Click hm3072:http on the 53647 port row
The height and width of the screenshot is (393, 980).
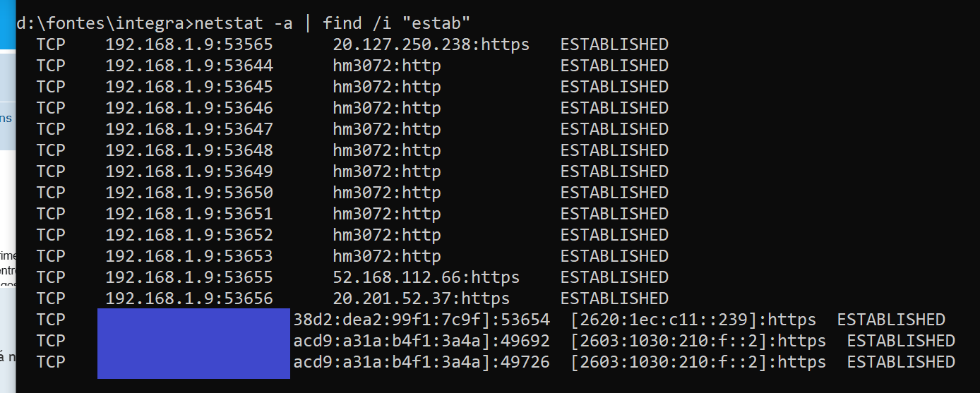[x=387, y=129]
